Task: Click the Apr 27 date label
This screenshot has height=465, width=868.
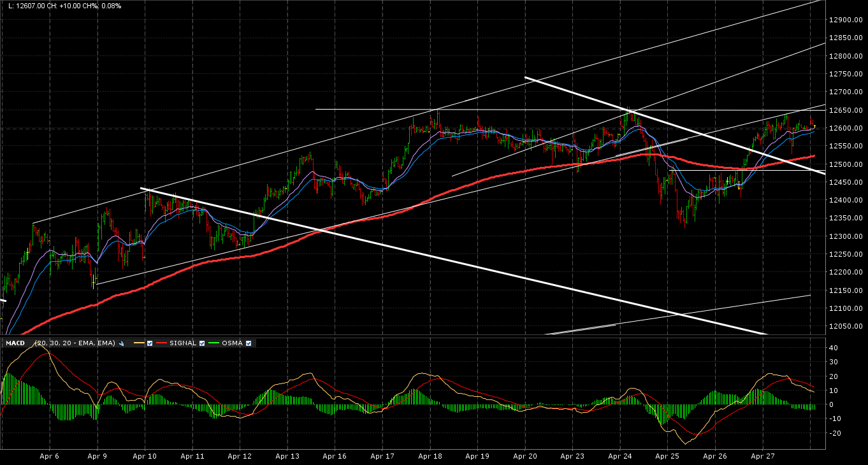Action: tap(762, 456)
